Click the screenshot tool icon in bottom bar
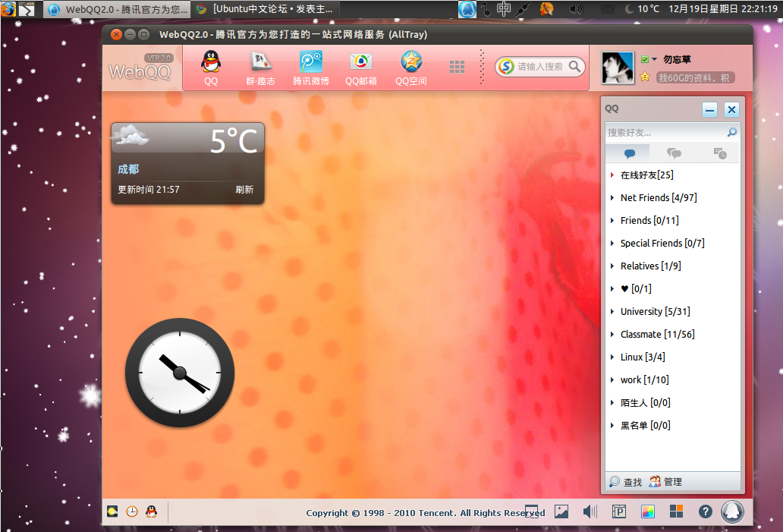The image size is (783, 532). tap(531, 512)
